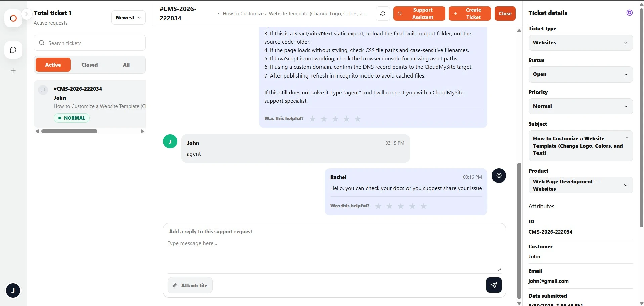Rate Rachel's reply three stars
This screenshot has height=306, width=644.
pos(401,206)
